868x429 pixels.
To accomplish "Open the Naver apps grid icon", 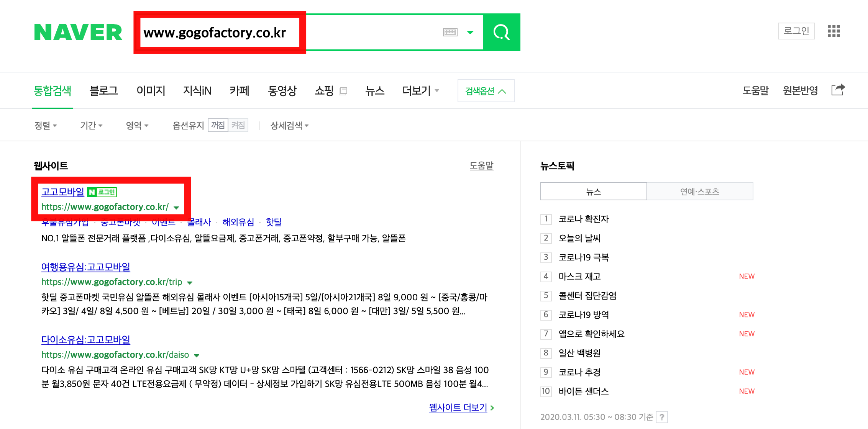I will (x=834, y=31).
